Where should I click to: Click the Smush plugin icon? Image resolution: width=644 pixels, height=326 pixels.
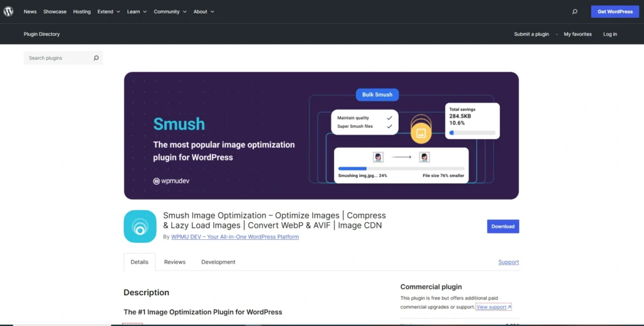(x=140, y=226)
